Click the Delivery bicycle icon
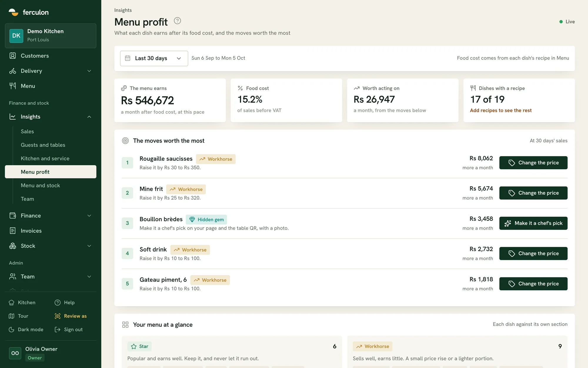This screenshot has height=368, width=588. coord(13,71)
